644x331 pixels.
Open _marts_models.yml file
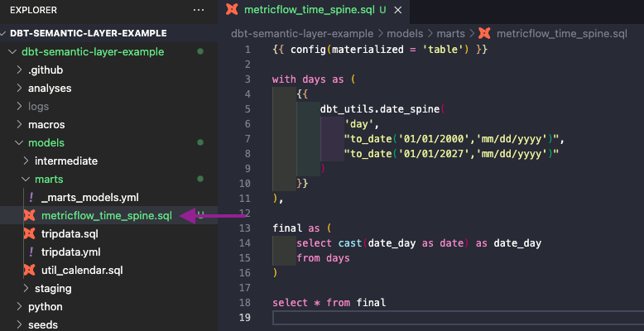[90, 198]
